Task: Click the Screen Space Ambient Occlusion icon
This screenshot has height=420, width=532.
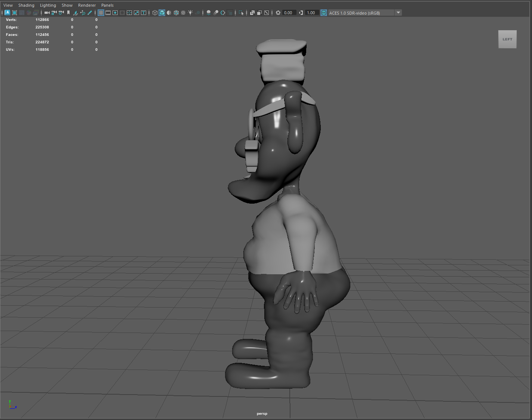Action: coord(209,13)
